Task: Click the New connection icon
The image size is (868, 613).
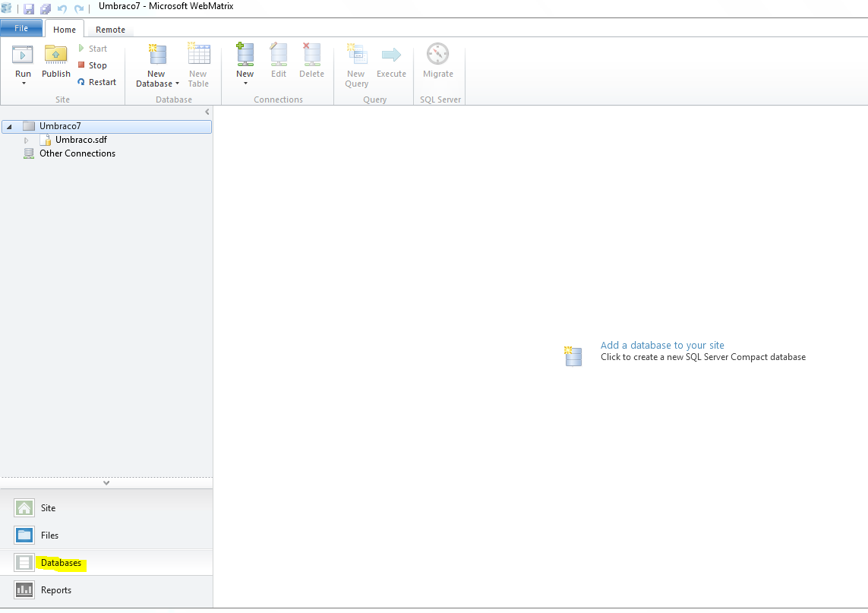Action: tap(245, 54)
